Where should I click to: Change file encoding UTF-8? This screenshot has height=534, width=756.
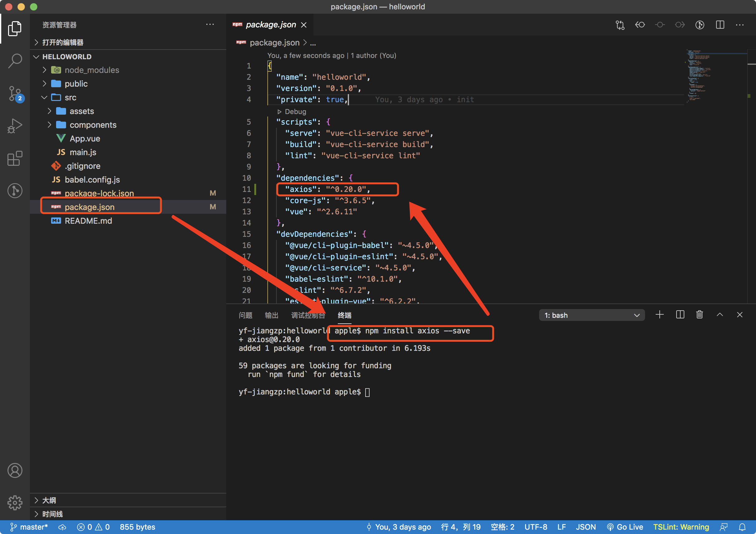536,527
